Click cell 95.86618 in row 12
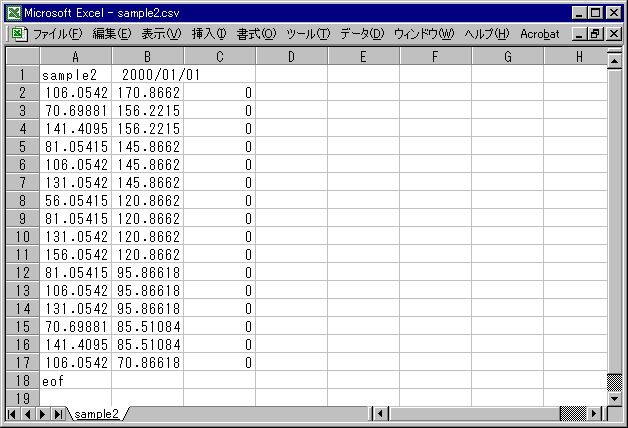The image size is (628, 428). (x=147, y=273)
